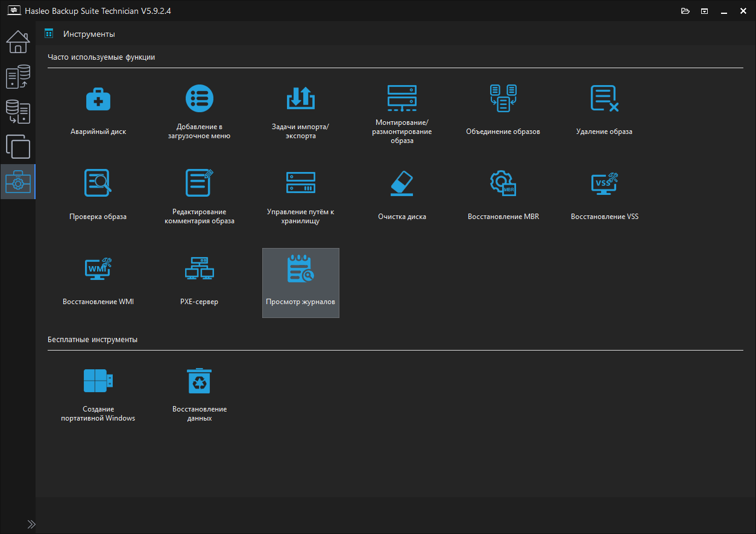The width and height of the screenshot is (756, 534).
Task: Choose the Удаление образа tool
Action: pos(605,110)
